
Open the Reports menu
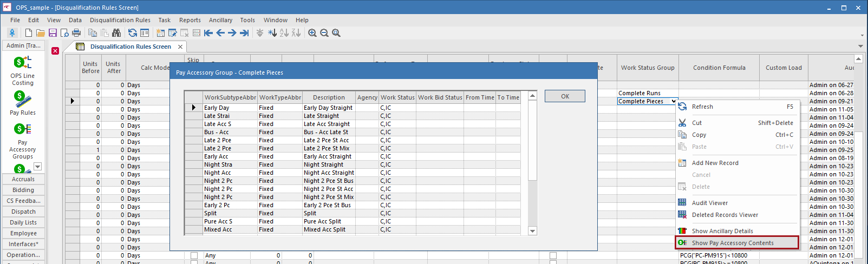[190, 20]
